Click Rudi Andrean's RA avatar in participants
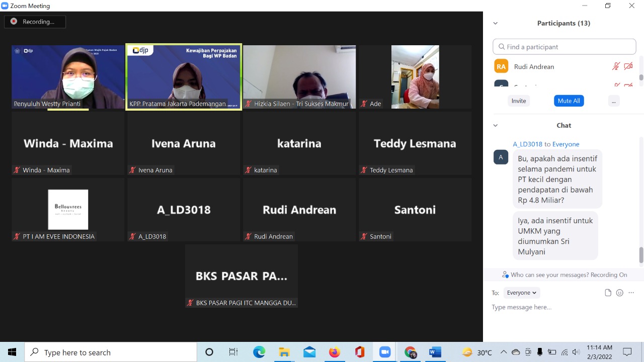Image resolution: width=644 pixels, height=362 pixels. click(x=501, y=66)
